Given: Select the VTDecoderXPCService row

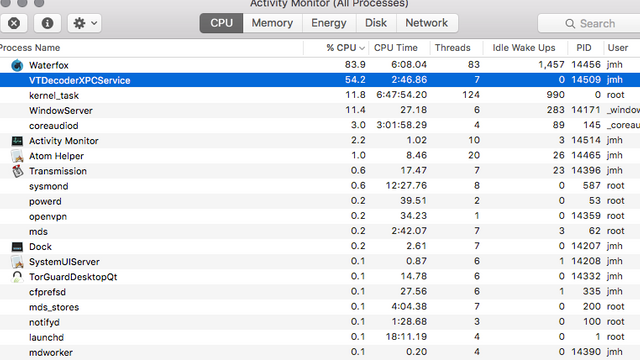Looking at the screenshot, I should (x=320, y=80).
